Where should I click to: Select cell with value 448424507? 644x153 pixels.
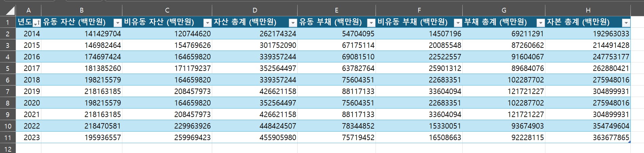click(x=255, y=126)
